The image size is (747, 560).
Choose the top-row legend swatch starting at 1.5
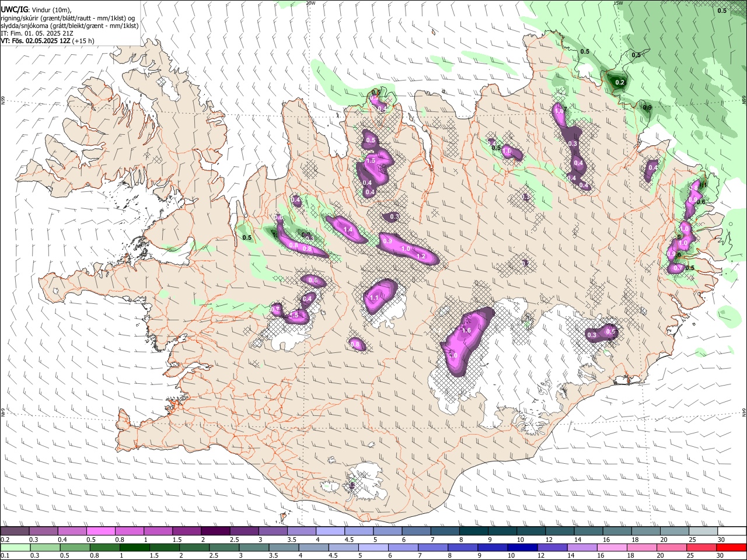pos(186,531)
